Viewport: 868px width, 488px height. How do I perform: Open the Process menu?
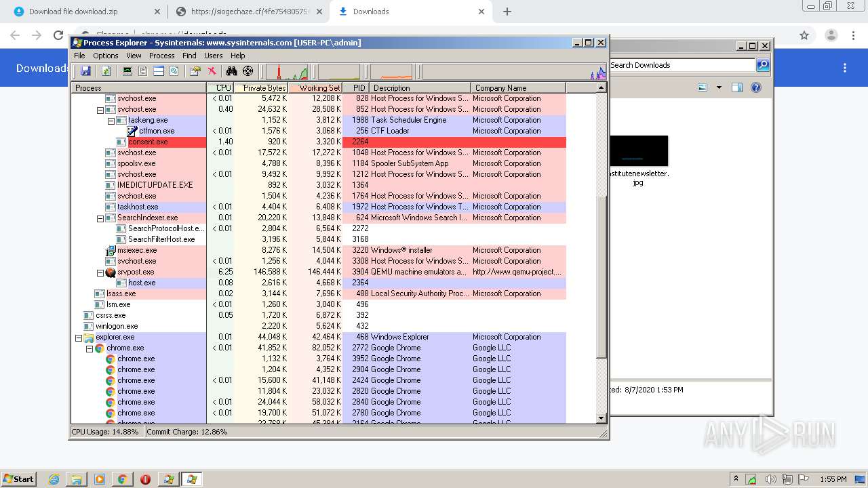coord(161,56)
